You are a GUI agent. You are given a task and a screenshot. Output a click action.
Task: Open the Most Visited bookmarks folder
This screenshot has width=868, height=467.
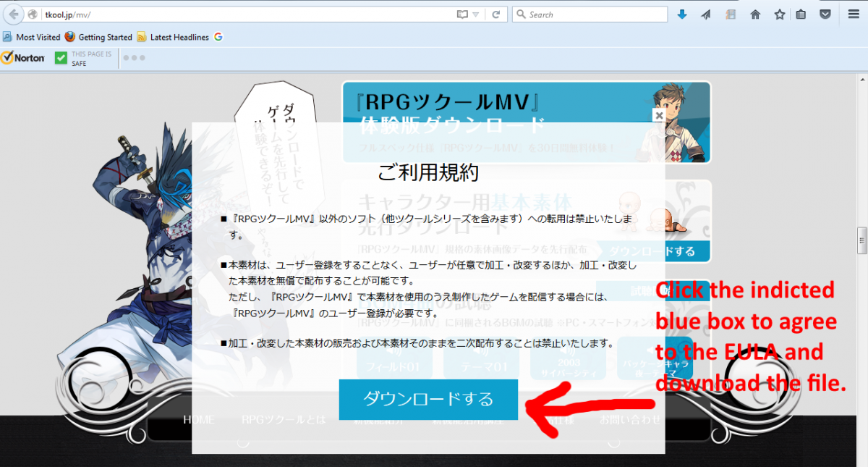click(32, 37)
